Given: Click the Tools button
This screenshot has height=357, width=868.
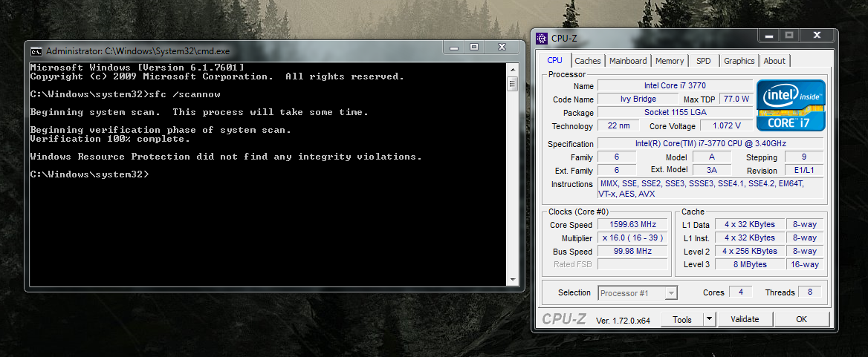Looking at the screenshot, I should point(682,319).
